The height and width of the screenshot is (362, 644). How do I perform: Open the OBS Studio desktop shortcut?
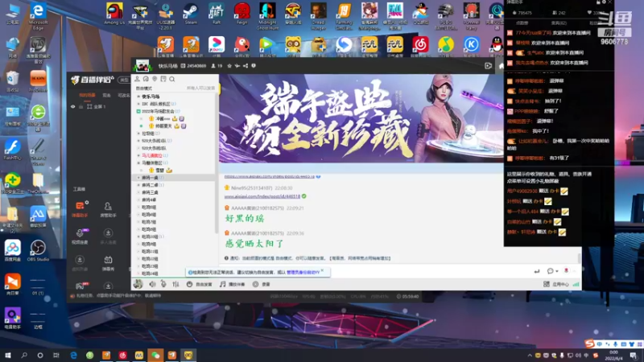38,251
